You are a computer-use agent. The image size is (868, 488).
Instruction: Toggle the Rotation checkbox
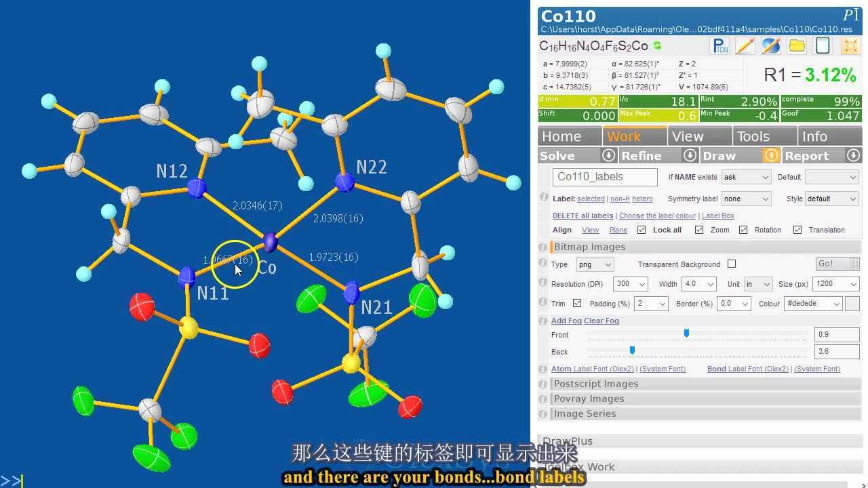742,230
